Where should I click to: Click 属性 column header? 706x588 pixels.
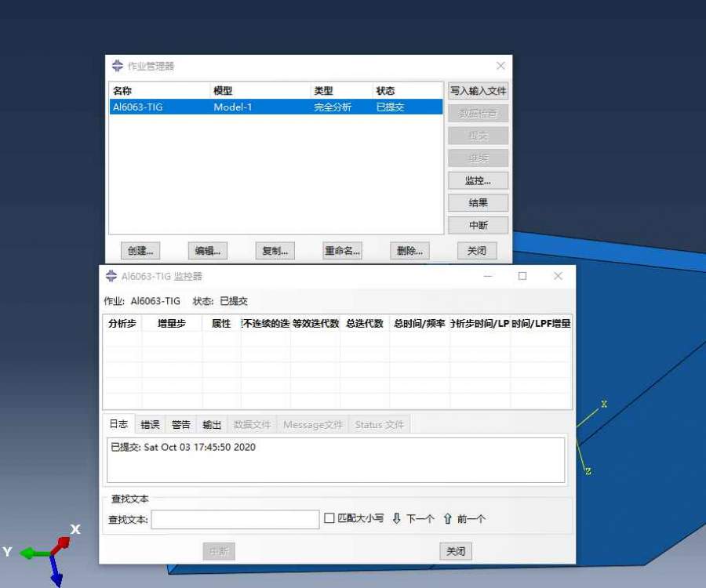coord(221,324)
